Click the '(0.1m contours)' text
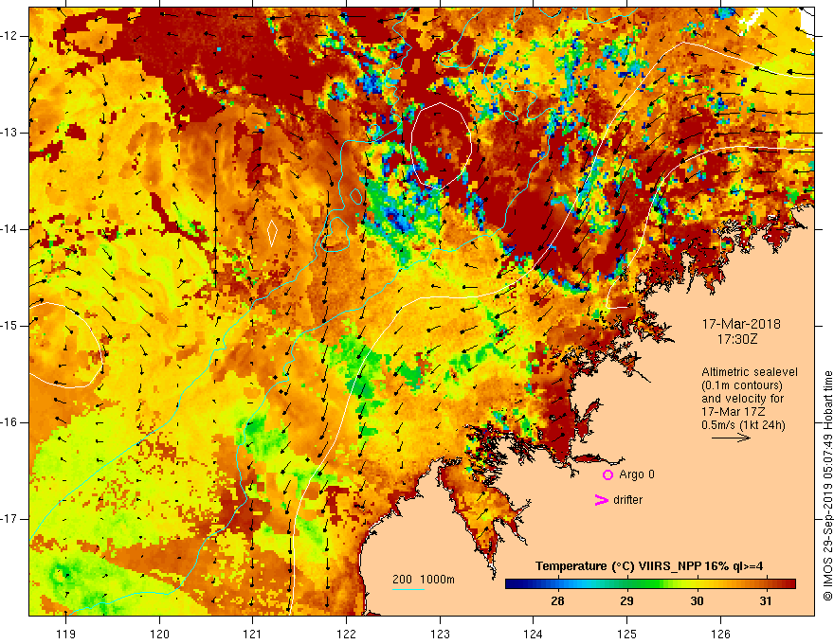Screen dimensions: 834x644 click(741, 385)
